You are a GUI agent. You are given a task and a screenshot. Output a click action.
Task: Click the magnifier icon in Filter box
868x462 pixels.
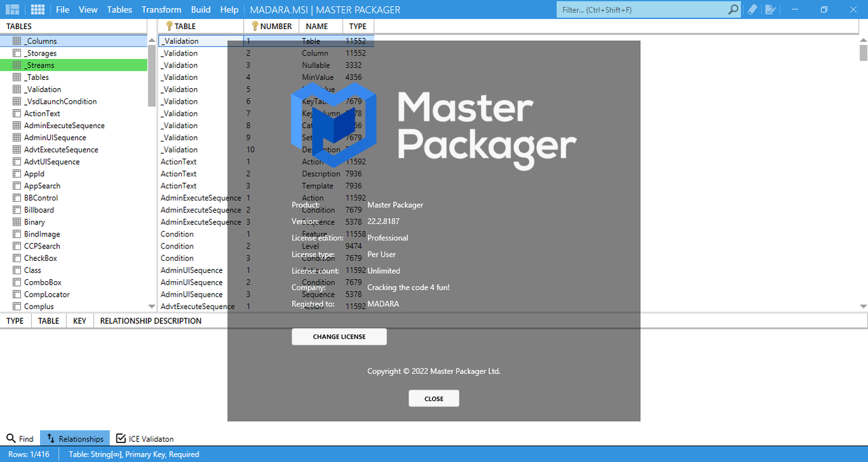(x=733, y=9)
